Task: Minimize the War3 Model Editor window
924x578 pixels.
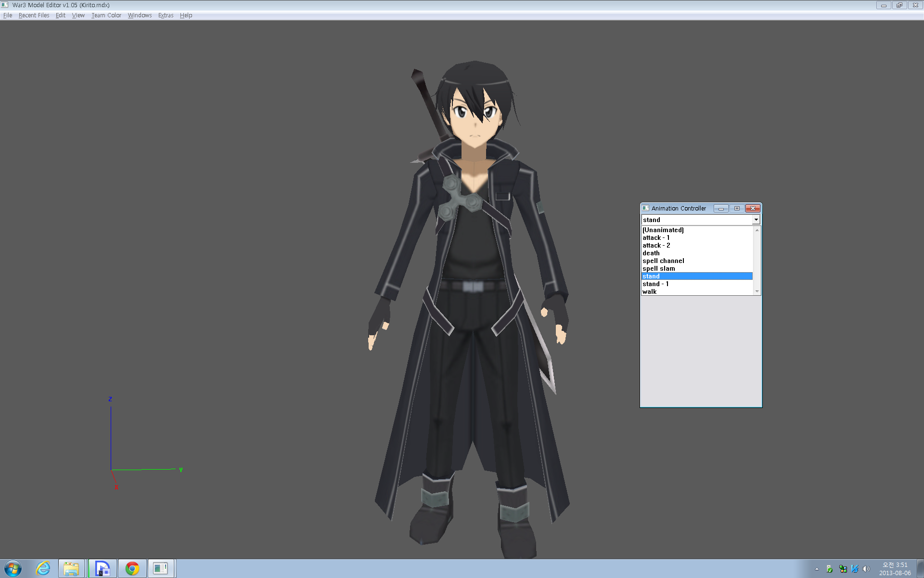Action: [x=884, y=5]
